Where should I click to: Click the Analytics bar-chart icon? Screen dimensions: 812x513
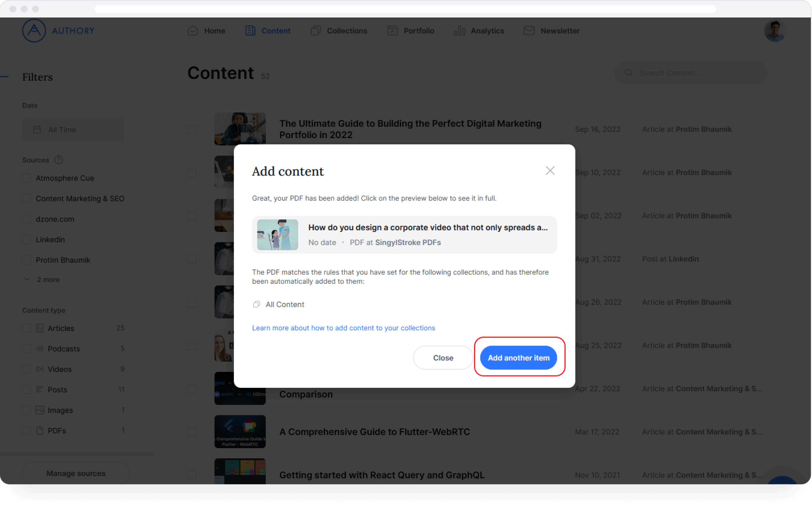tap(459, 31)
